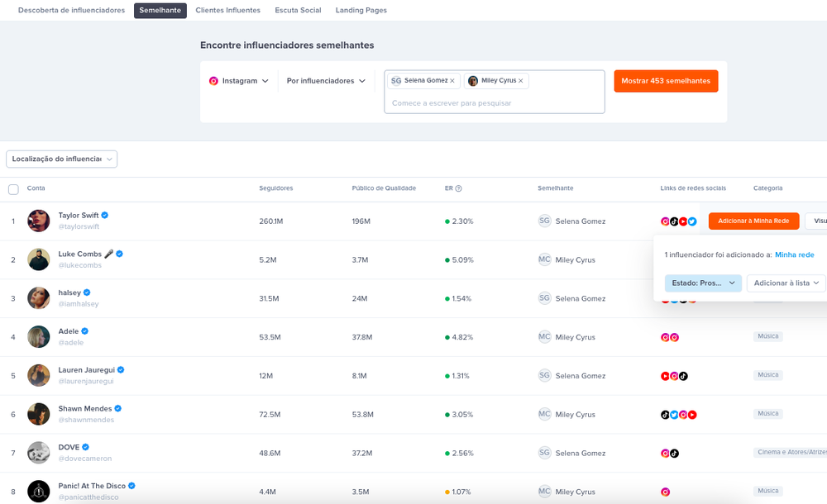Viewport: 827px width, 504px height.
Task: Open Luke Combs' profile name link
Action: tap(79, 254)
